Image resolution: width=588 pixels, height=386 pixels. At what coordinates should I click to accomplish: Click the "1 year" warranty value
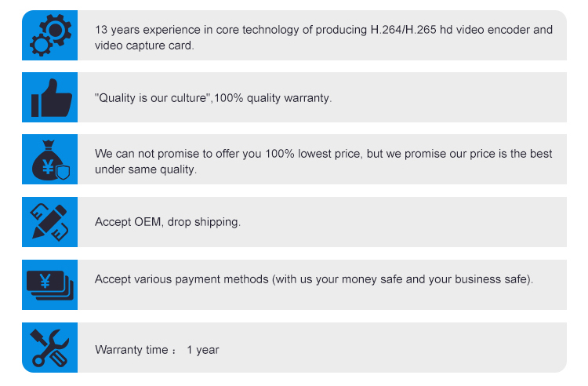click(x=202, y=349)
